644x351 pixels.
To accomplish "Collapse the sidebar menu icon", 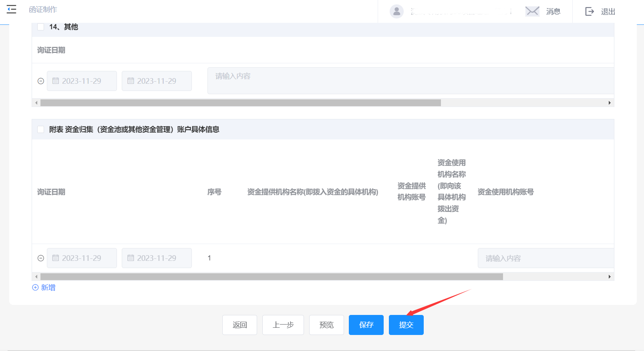I will click(12, 9).
